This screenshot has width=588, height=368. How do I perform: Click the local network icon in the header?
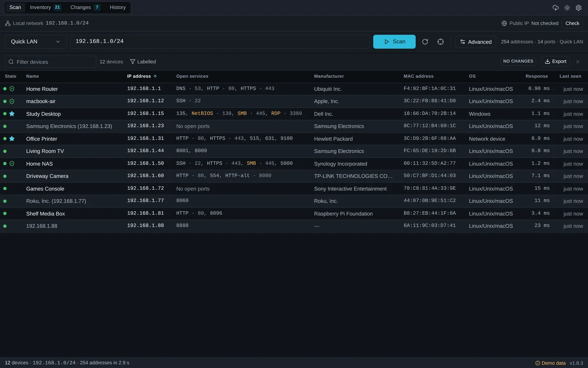(8, 23)
